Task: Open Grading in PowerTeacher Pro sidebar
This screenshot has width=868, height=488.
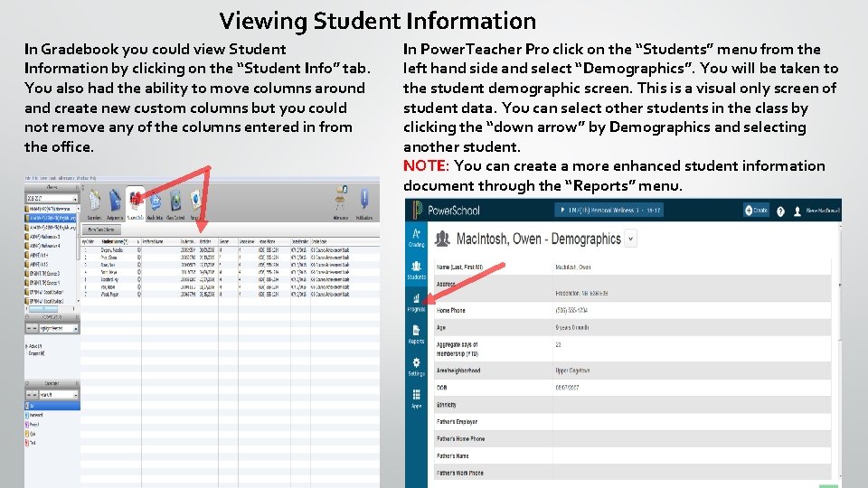Action: tap(416, 238)
